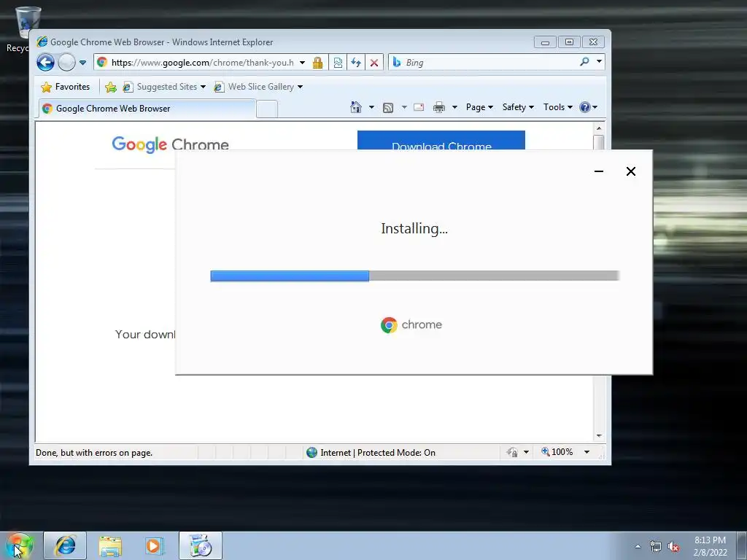This screenshot has height=560, width=747.
Task: Click the address bar URL field
Action: pos(202,63)
